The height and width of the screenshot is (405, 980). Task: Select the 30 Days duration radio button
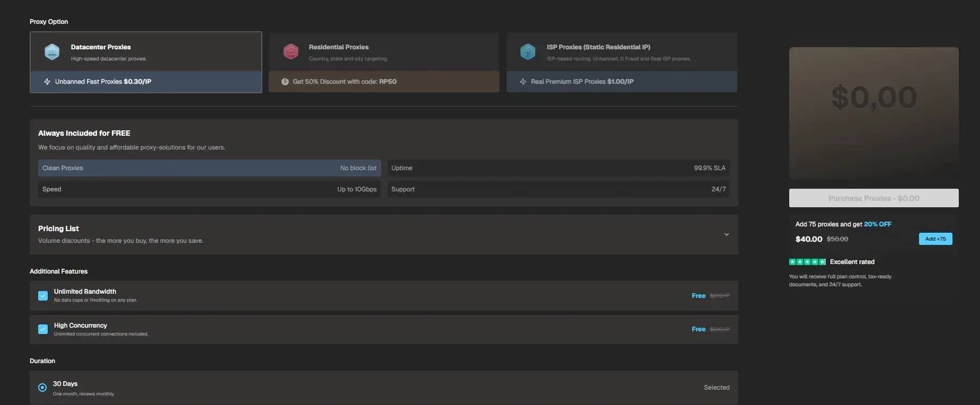coord(42,388)
